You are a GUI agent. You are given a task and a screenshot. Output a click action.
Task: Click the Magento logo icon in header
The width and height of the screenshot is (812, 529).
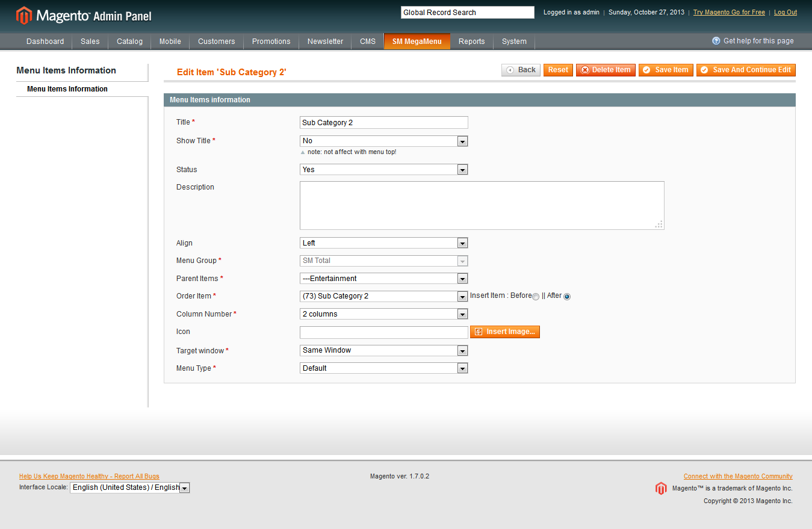pos(24,16)
